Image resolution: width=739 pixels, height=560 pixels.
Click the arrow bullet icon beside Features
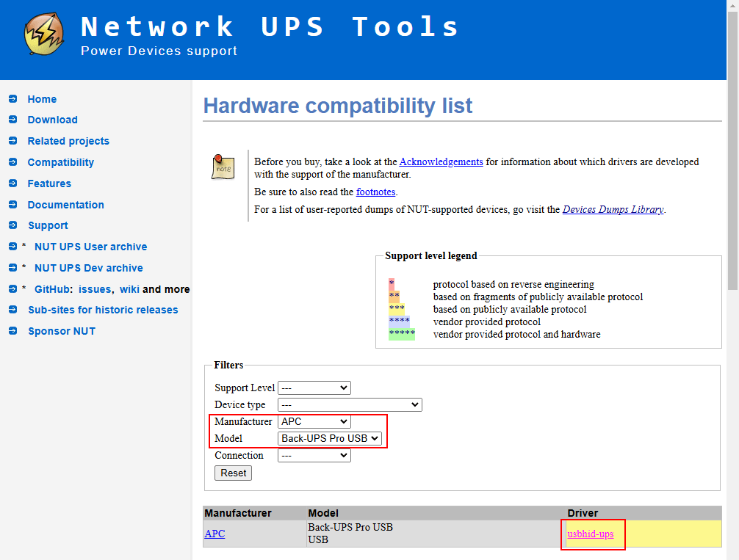[x=12, y=183]
